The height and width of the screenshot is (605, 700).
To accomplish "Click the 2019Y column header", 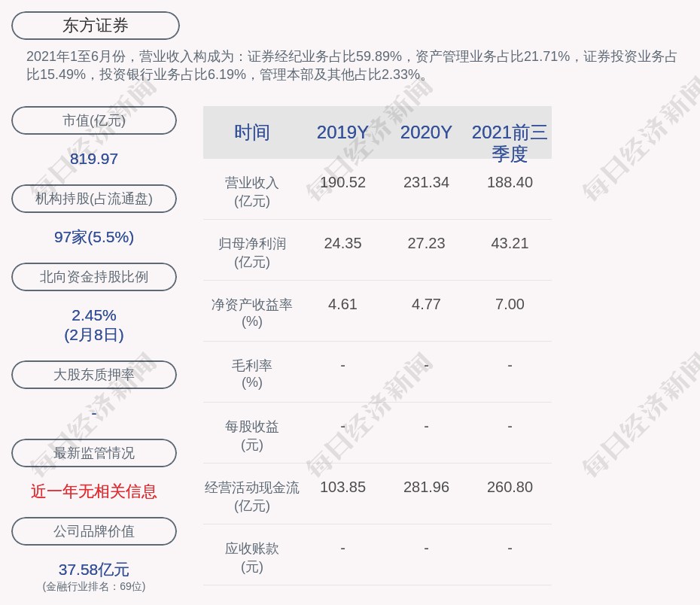I will (343, 132).
